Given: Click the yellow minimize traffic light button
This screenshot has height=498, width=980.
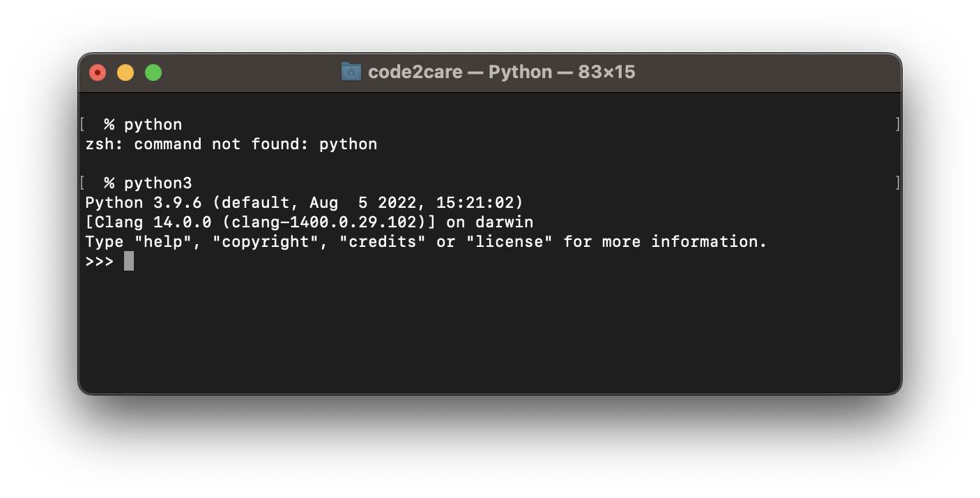Looking at the screenshot, I should pyautogui.click(x=125, y=72).
